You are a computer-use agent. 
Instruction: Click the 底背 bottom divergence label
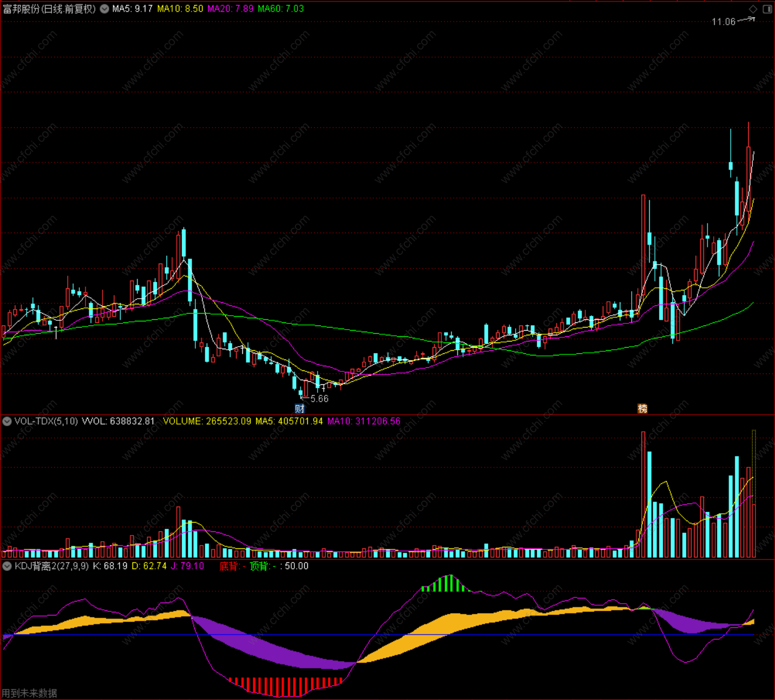(x=233, y=566)
